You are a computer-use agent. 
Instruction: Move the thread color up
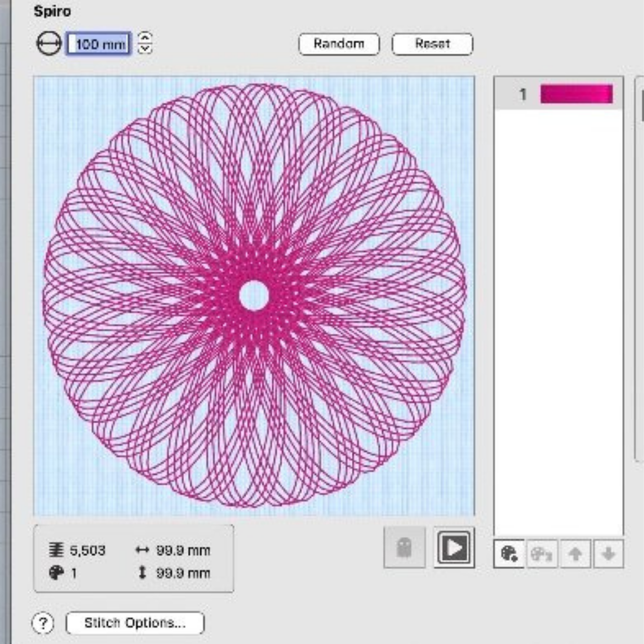(575, 554)
